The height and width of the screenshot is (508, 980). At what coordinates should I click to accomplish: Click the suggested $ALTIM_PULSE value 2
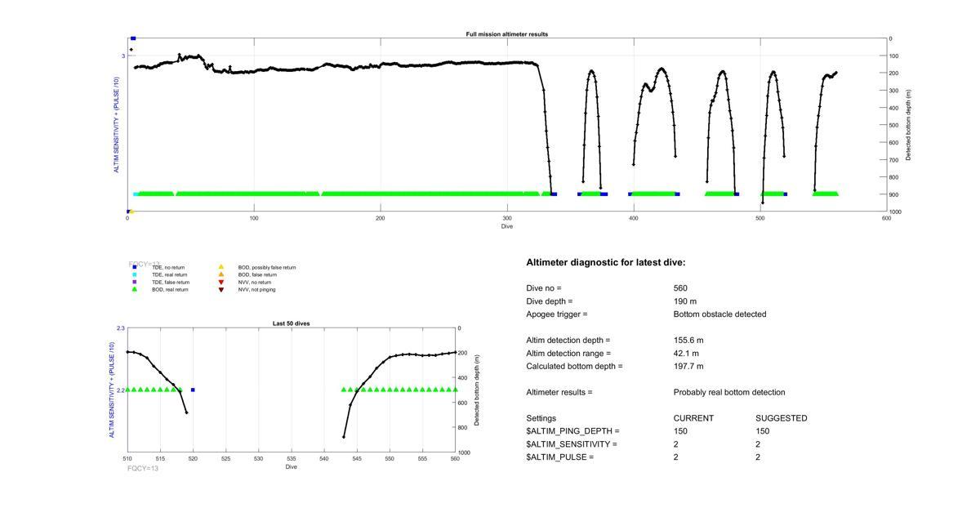coord(758,457)
